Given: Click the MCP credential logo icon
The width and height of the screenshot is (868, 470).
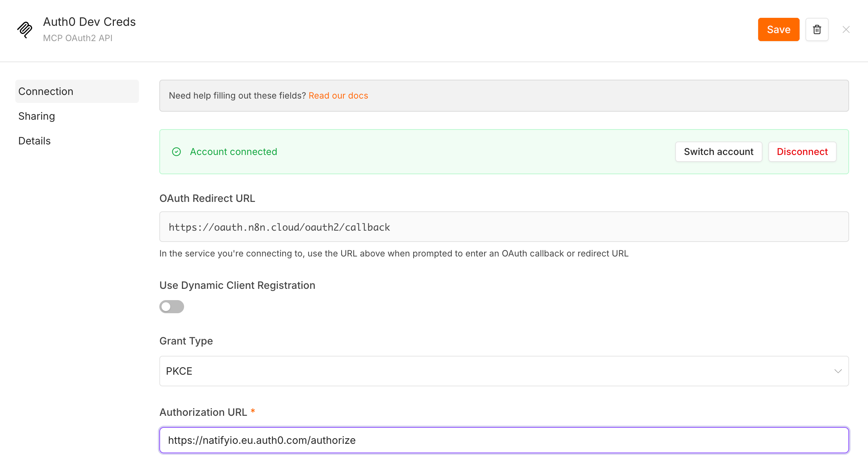Looking at the screenshot, I should (x=25, y=29).
